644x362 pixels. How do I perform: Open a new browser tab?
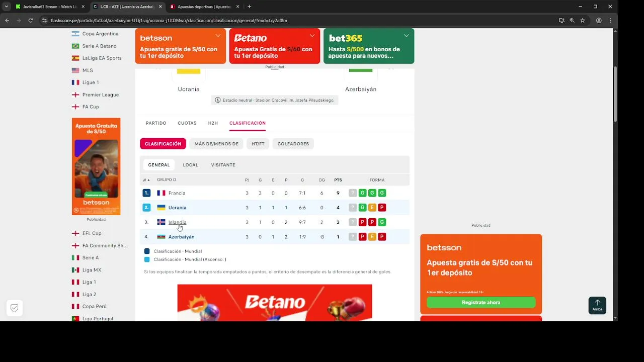(x=249, y=7)
